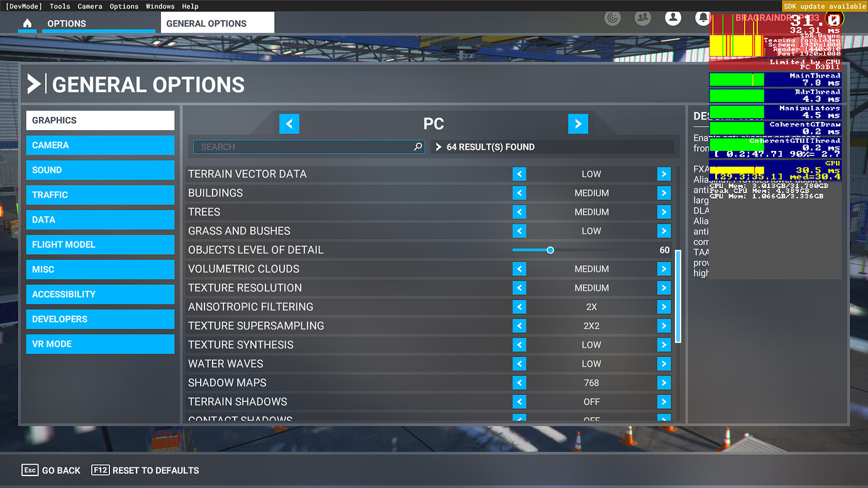Switch to the GENERAL OPTIONS tab

[207, 22]
